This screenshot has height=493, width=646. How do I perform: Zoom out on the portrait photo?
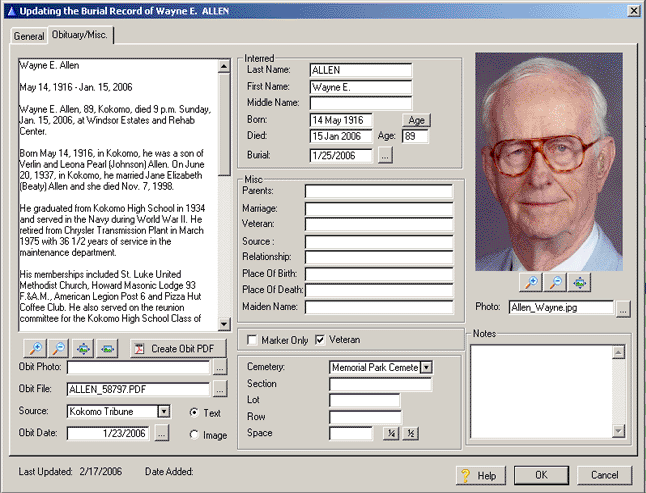(x=555, y=283)
